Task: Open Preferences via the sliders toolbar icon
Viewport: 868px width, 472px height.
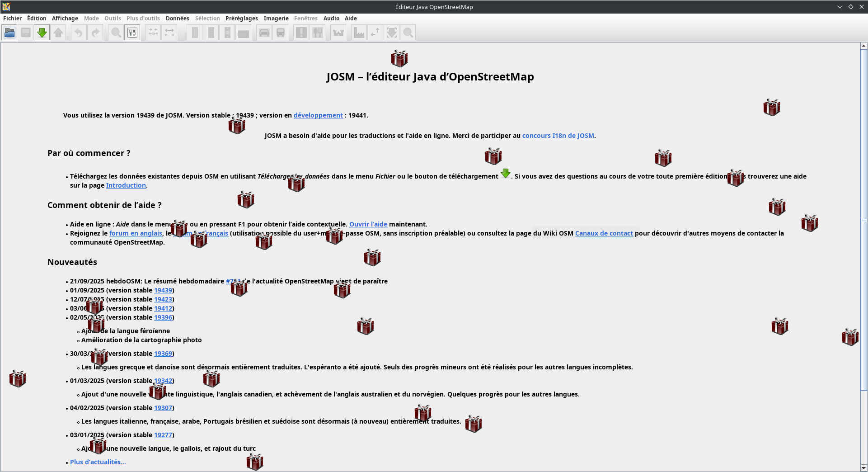Action: (132, 33)
